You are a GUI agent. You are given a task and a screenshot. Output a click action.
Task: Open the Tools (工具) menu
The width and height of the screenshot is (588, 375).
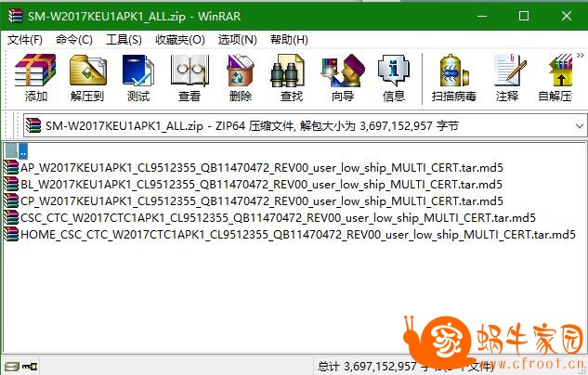(x=124, y=39)
